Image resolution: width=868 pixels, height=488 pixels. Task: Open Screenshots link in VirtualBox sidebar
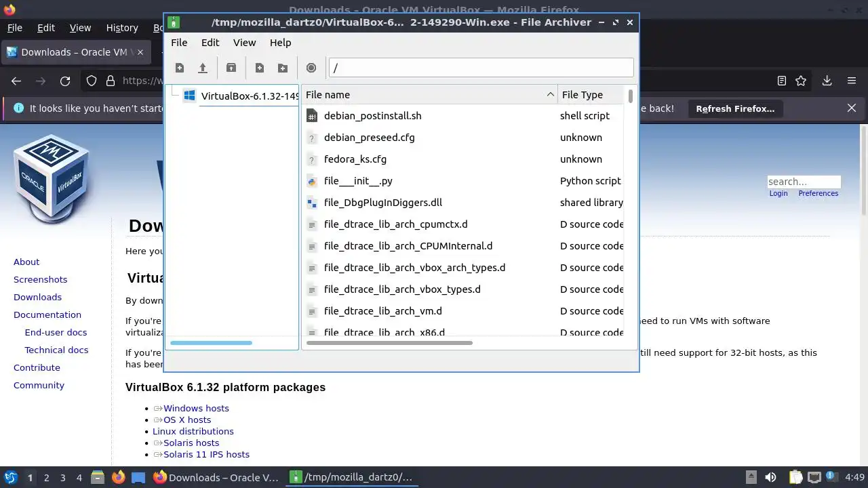coord(41,279)
